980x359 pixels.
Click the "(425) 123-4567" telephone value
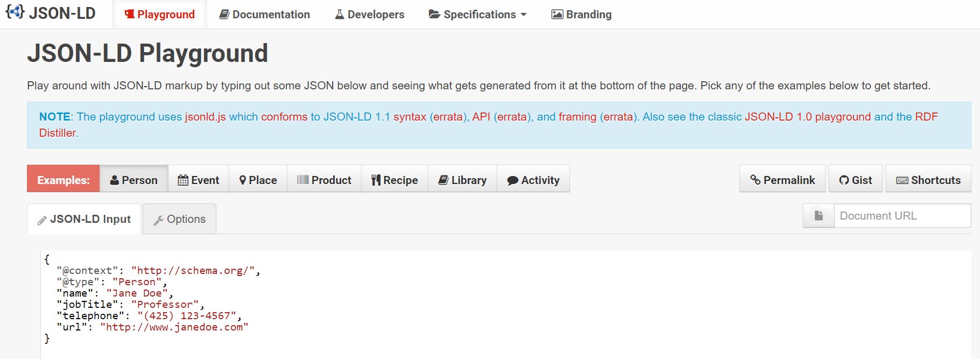click(x=187, y=316)
